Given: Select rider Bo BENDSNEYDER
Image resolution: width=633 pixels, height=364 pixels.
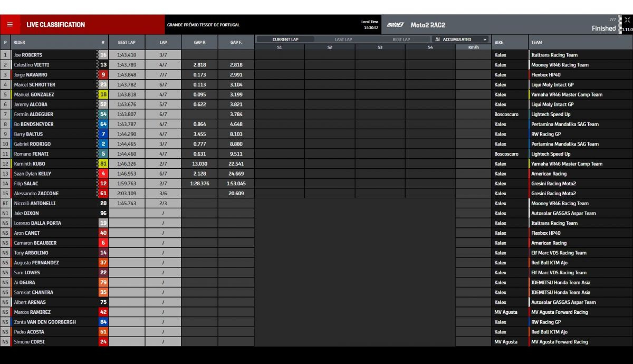Looking at the screenshot, I should 33,124.
